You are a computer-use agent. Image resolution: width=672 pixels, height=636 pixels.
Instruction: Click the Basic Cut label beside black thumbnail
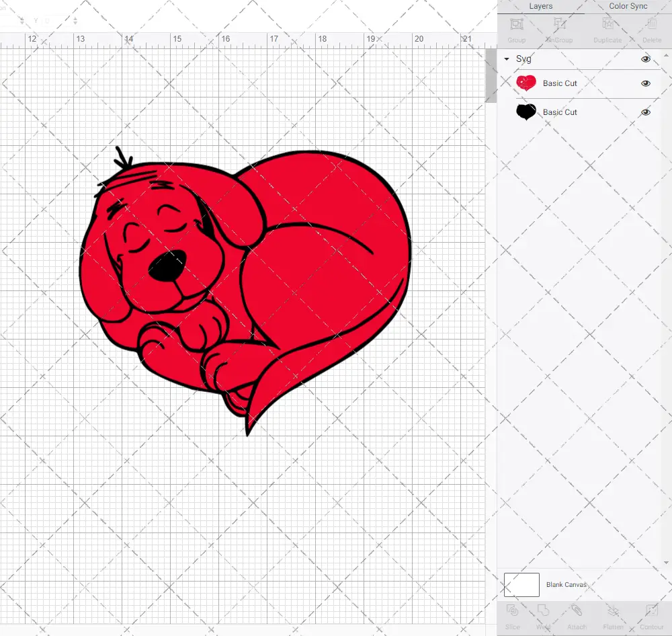pyautogui.click(x=560, y=112)
